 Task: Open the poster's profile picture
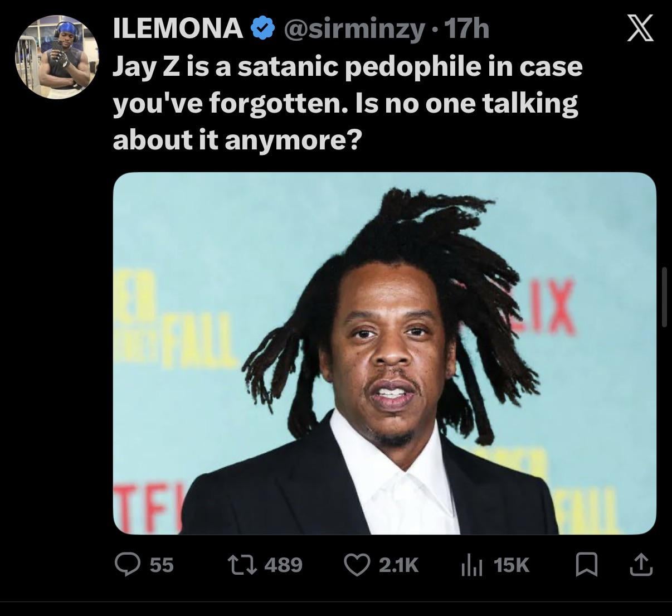pos(57,57)
